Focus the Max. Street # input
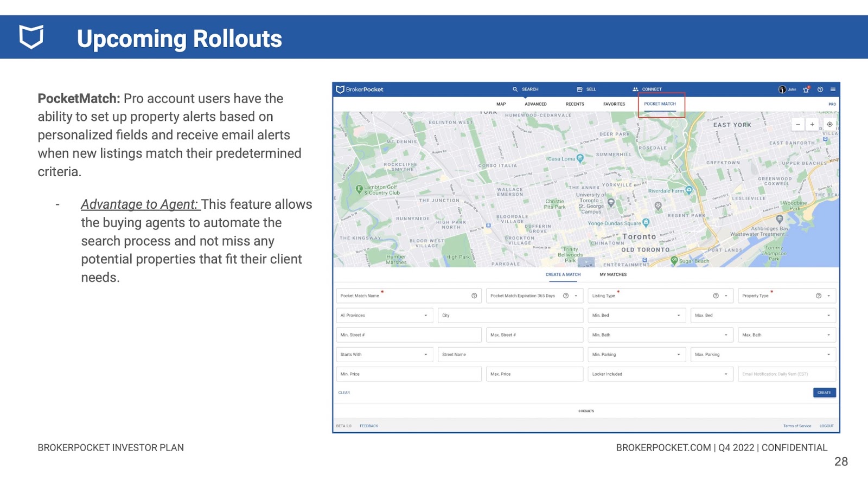 (x=535, y=335)
